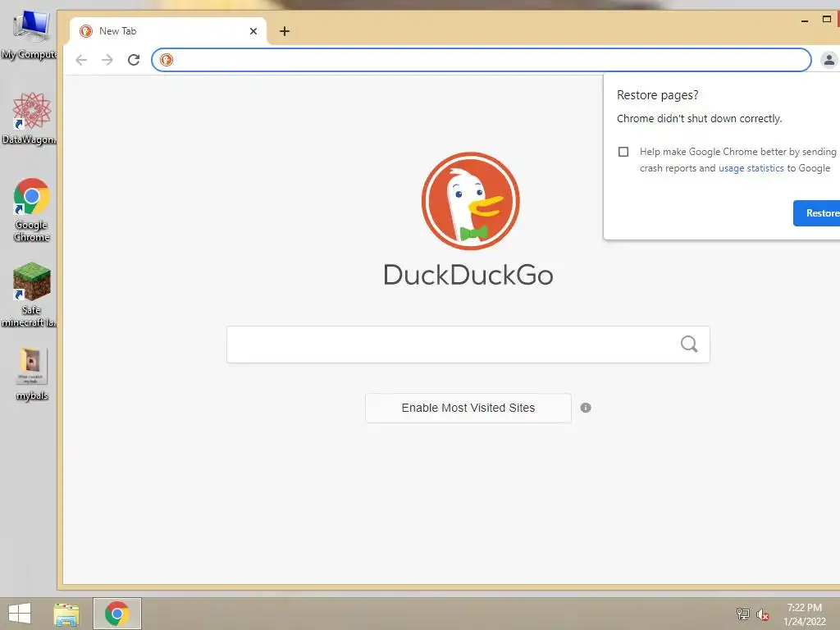Tick the crash reports checkbox

click(x=623, y=152)
